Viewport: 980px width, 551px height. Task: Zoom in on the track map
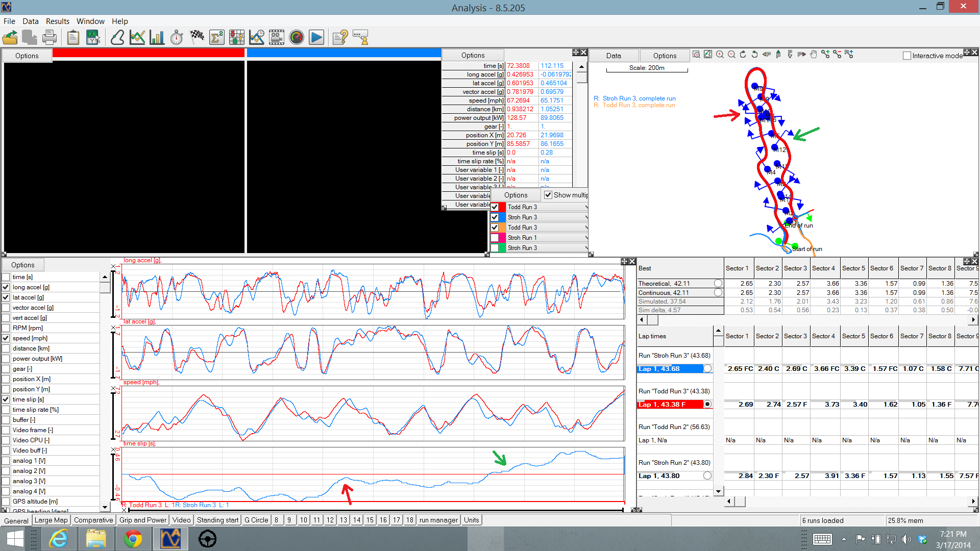click(x=720, y=55)
